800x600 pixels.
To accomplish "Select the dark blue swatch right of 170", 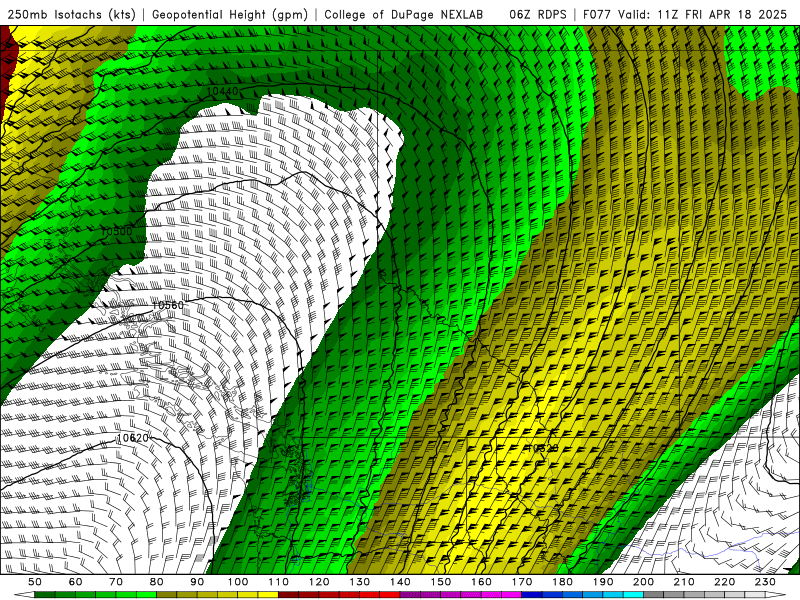I will click(x=532, y=595).
